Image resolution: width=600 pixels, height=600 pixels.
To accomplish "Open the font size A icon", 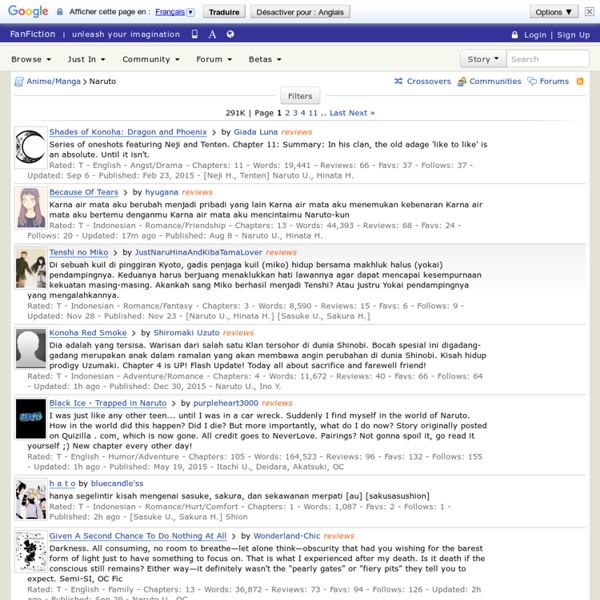I will (x=212, y=34).
